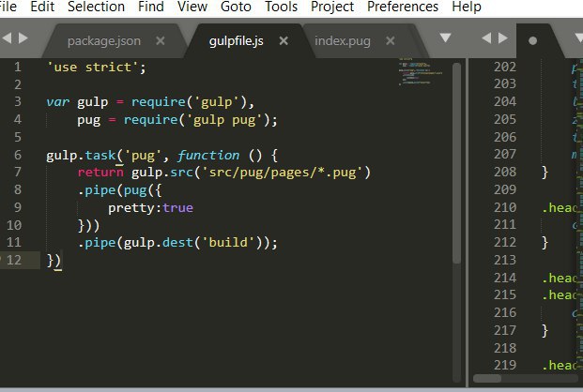Go to previous tab in left pane
583x392 pixels.
click(7, 38)
